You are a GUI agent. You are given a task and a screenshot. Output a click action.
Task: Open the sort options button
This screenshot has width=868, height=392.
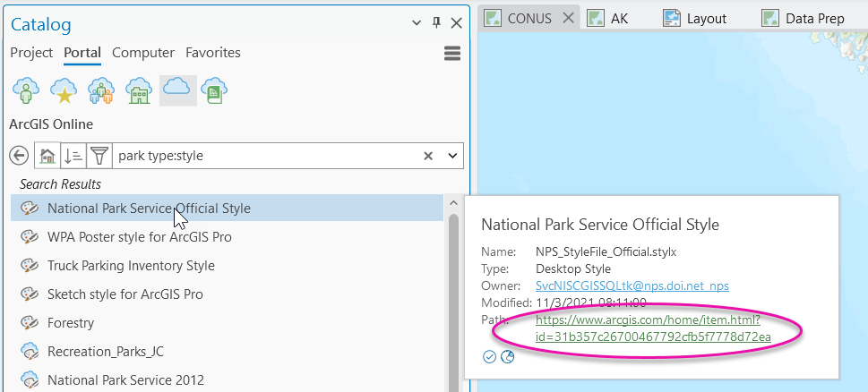[73, 156]
